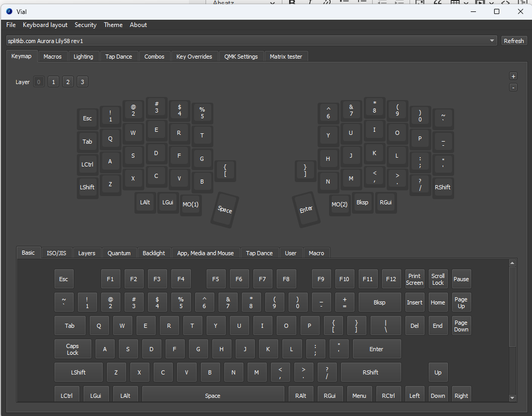The width and height of the screenshot is (532, 416).
Task: Click the minus zoom-out button
Action: tap(513, 88)
